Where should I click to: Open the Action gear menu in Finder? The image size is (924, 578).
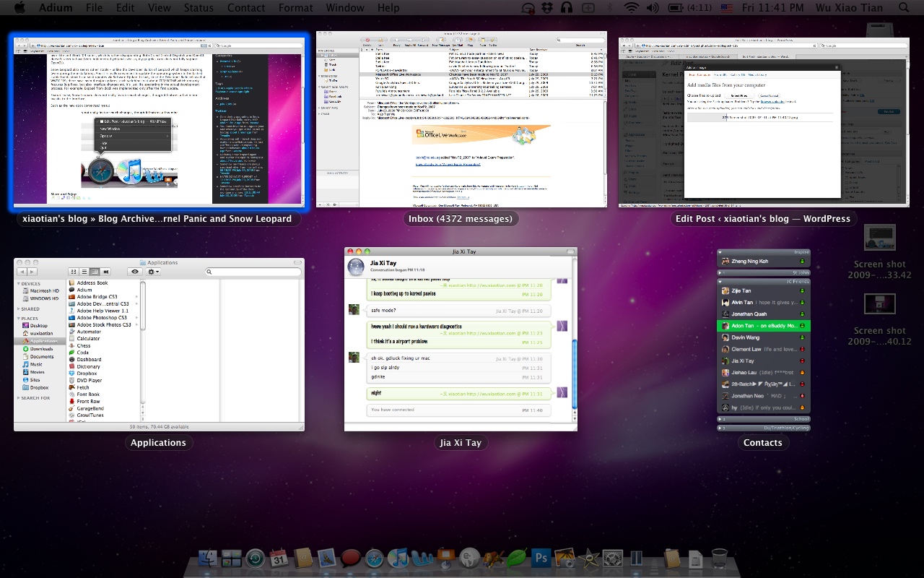click(152, 270)
